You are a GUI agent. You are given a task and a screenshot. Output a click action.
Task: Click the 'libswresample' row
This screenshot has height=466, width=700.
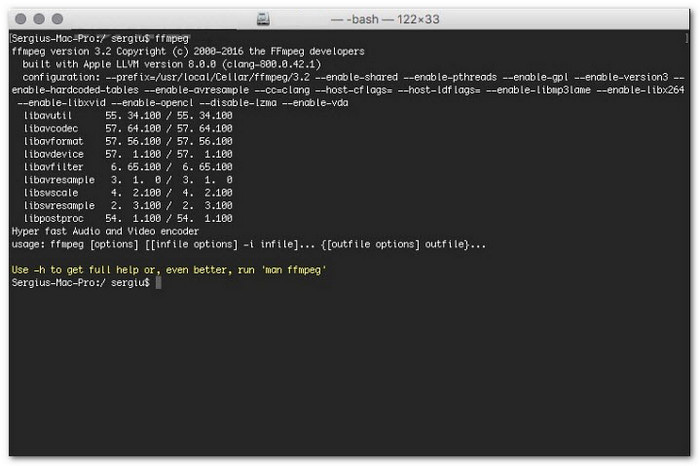pyautogui.click(x=128, y=206)
